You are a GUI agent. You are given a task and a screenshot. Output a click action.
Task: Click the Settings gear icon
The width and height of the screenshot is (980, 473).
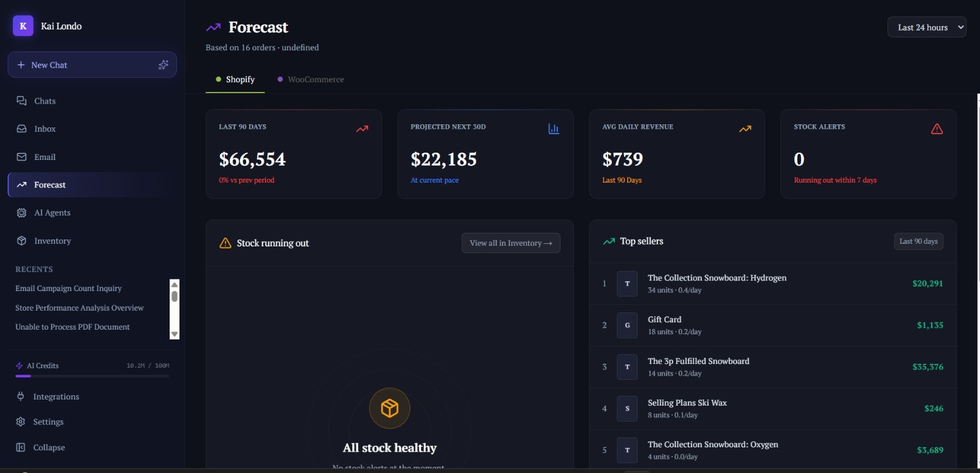(x=20, y=422)
